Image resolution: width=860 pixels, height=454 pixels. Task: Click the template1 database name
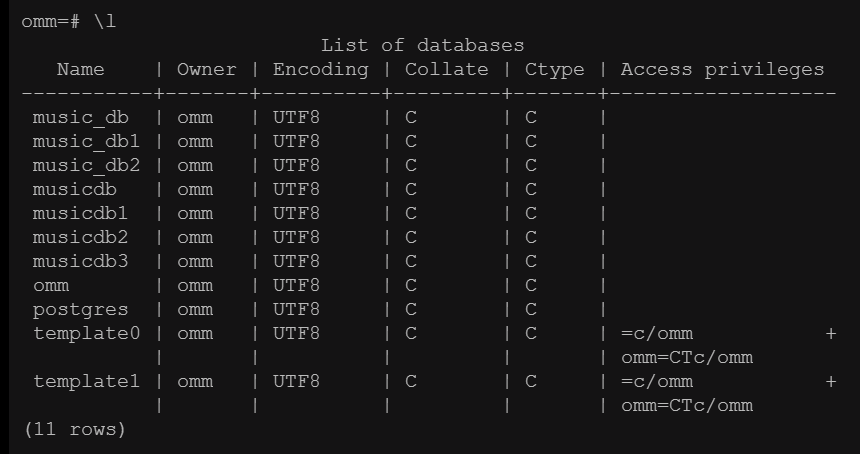pyautogui.click(x=87, y=382)
